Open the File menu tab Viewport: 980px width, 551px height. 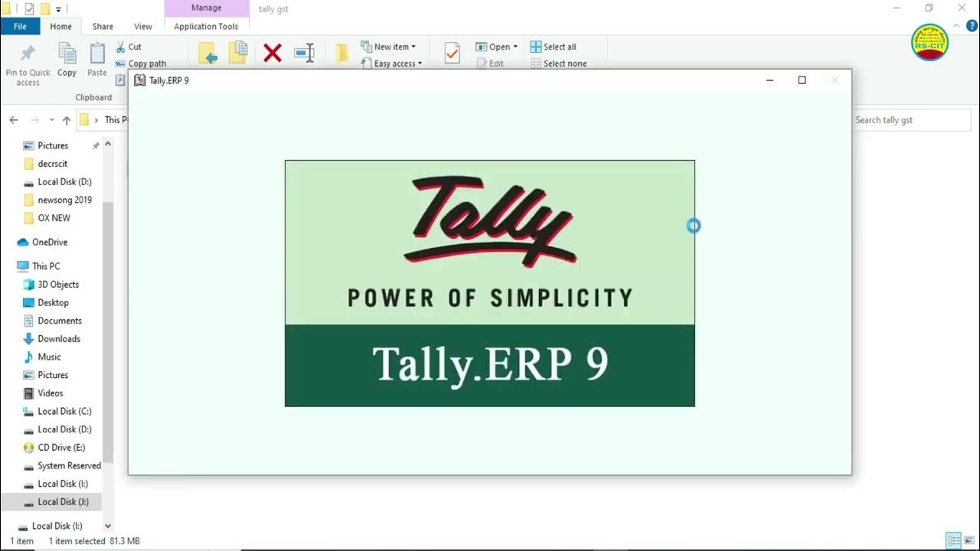[21, 26]
